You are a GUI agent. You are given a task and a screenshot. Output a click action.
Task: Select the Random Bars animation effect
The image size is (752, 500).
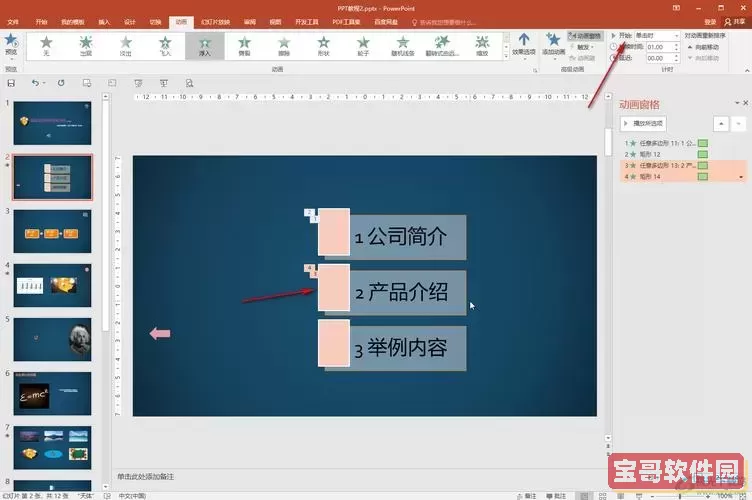(x=403, y=46)
